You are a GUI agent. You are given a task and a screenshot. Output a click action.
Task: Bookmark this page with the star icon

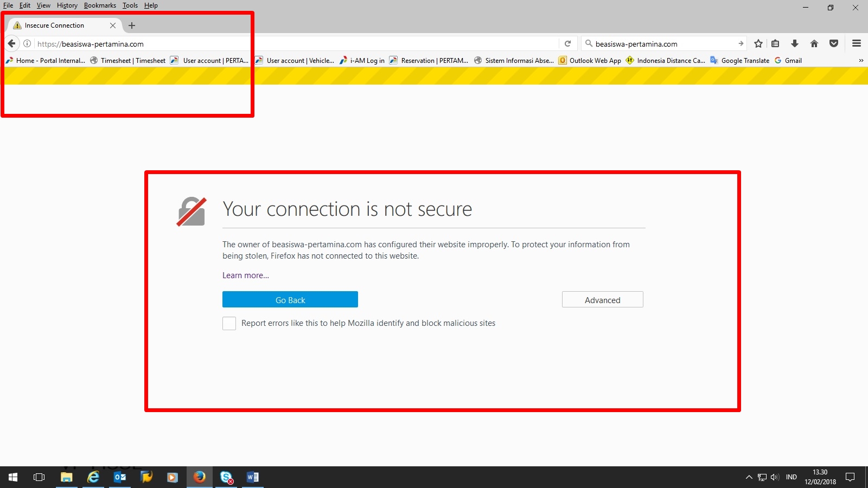758,44
